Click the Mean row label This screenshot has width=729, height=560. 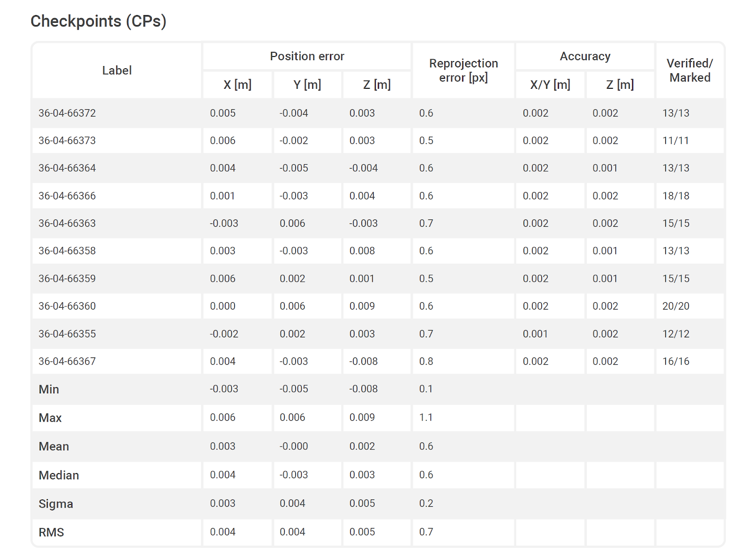click(53, 446)
